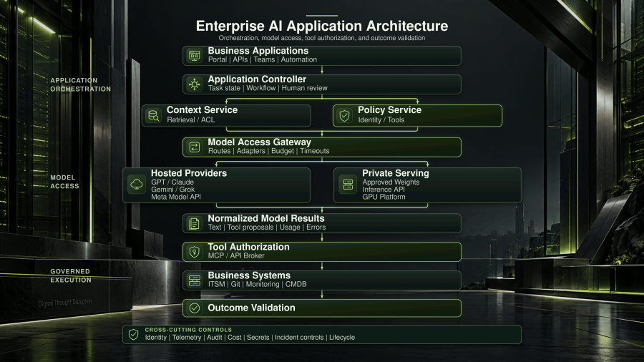The width and height of the screenshot is (644, 362).
Task: Click 'Routes | Adapters | Budget | Timeouts' text
Action: click(x=268, y=151)
